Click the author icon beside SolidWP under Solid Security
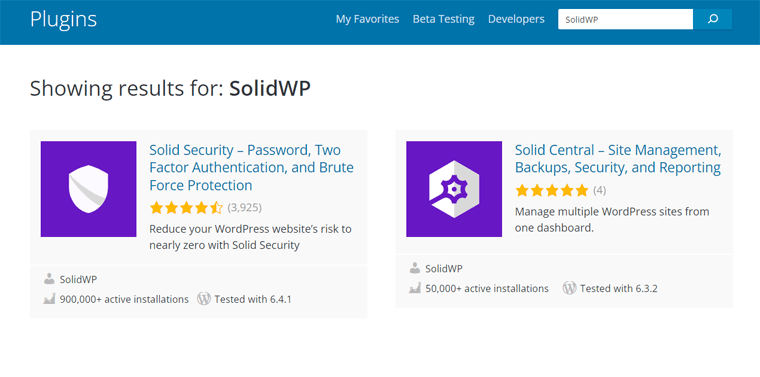This screenshot has height=377, width=760. coord(49,279)
